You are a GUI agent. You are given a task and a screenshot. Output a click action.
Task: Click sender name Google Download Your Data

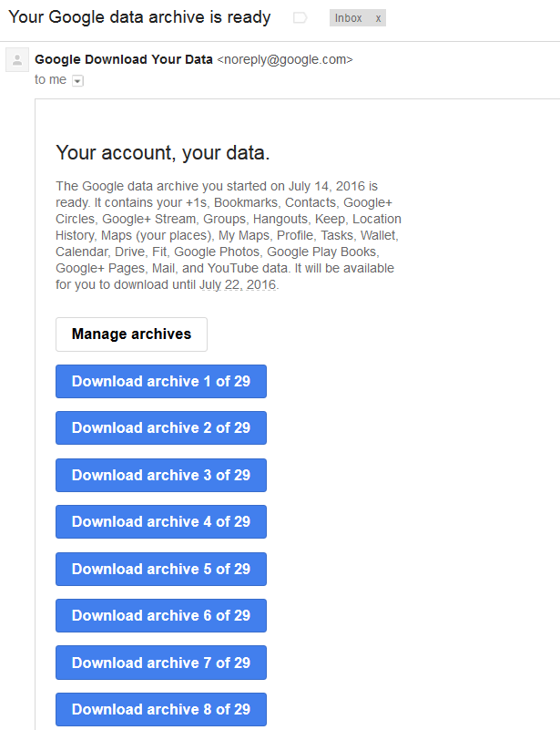pos(124,60)
